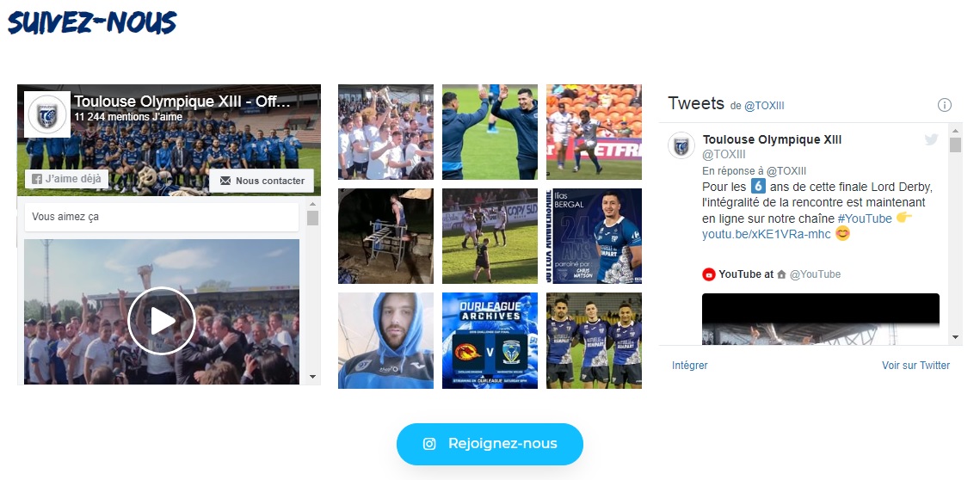Open the trophy celebration Instagram thumbnail
The width and height of the screenshot is (980, 480).
pyautogui.click(x=385, y=132)
